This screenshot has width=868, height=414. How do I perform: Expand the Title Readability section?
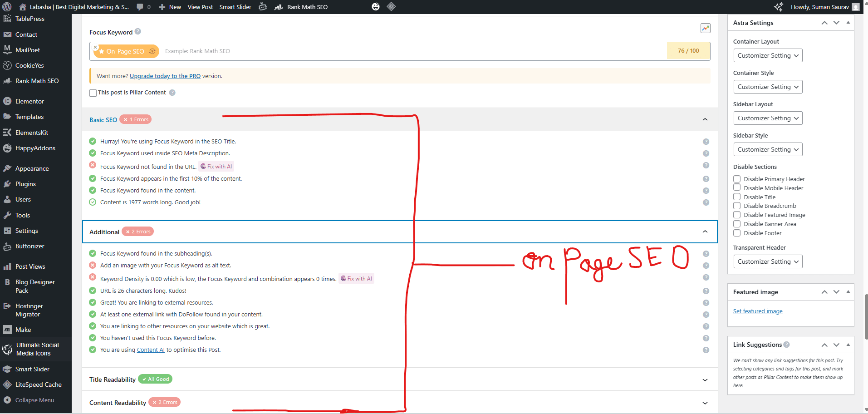pyautogui.click(x=705, y=379)
